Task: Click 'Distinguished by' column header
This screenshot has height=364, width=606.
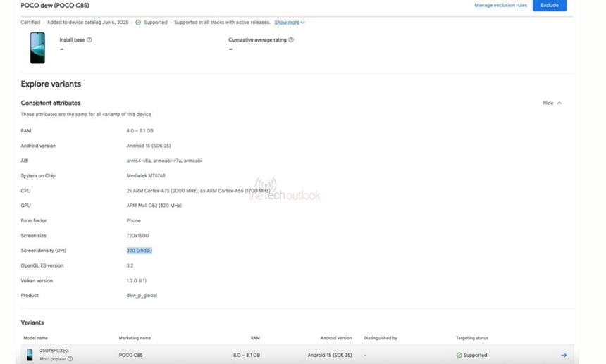Action: coord(381,338)
